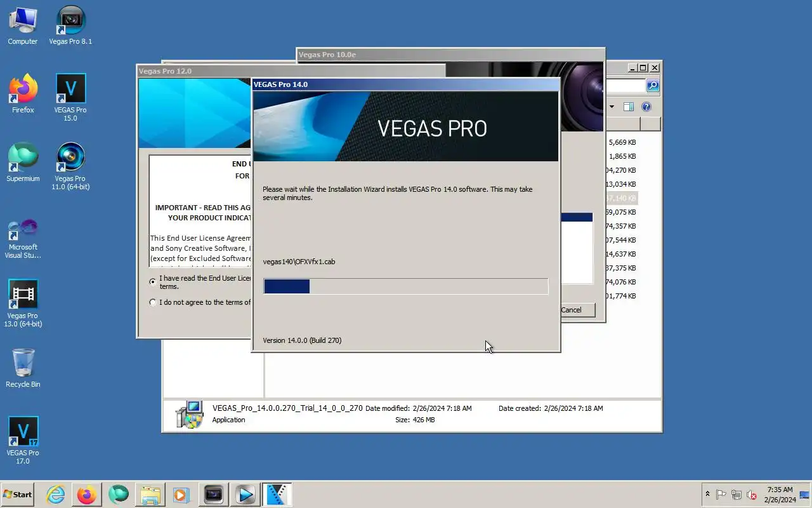This screenshot has height=508, width=812.
Task: Click the Explorer search magnifier icon
Action: click(653, 86)
